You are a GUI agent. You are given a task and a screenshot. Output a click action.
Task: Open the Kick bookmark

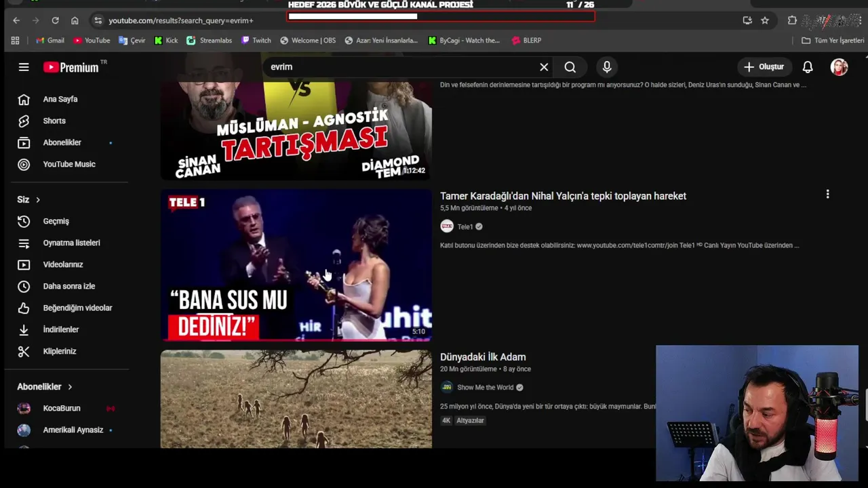(166, 41)
